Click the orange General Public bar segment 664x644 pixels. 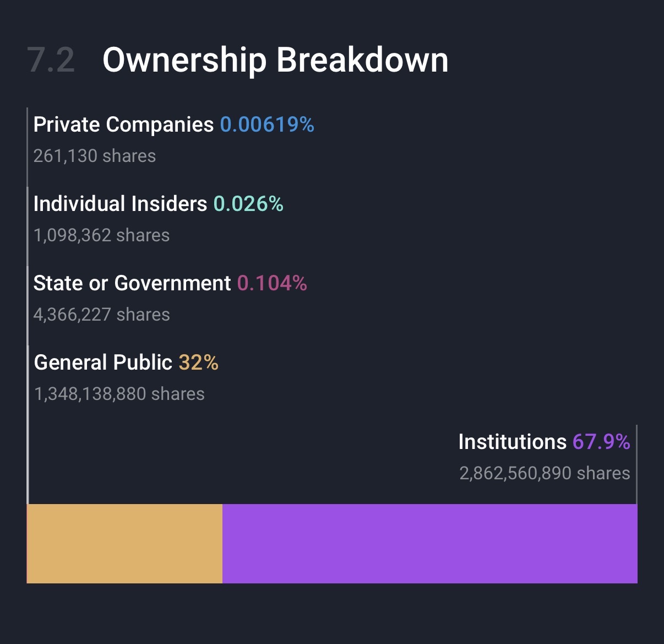(124, 543)
